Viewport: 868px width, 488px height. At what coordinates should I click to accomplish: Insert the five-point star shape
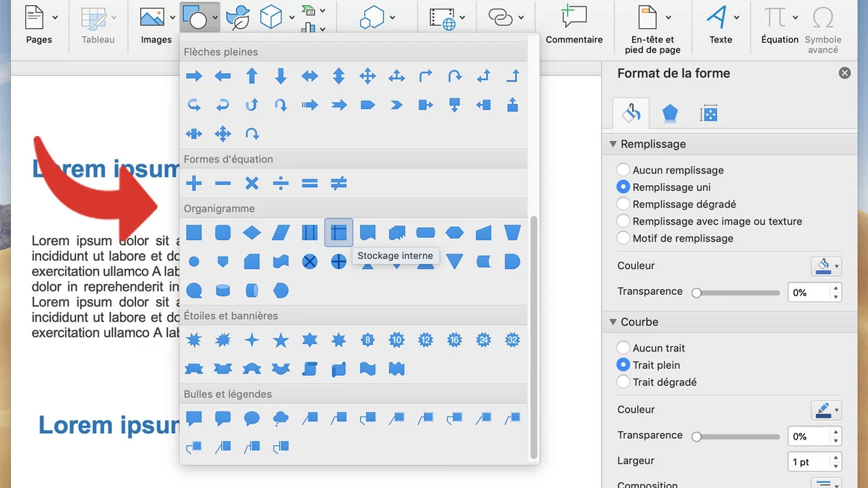(281, 340)
